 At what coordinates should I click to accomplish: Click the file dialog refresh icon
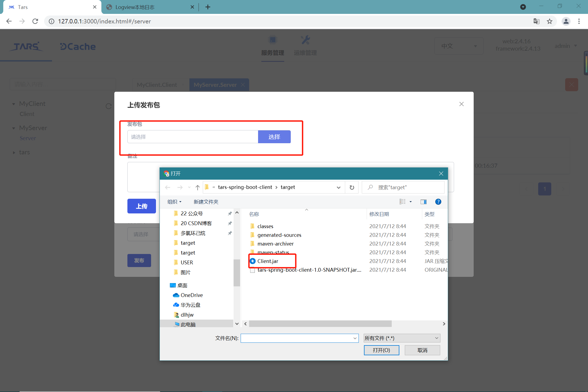click(x=352, y=187)
